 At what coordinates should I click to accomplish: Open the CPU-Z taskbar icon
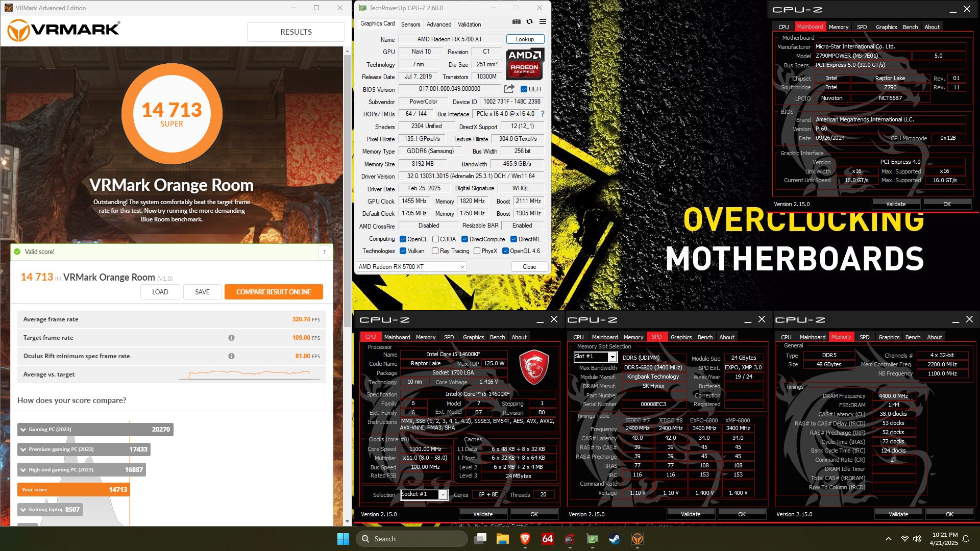[x=570, y=539]
